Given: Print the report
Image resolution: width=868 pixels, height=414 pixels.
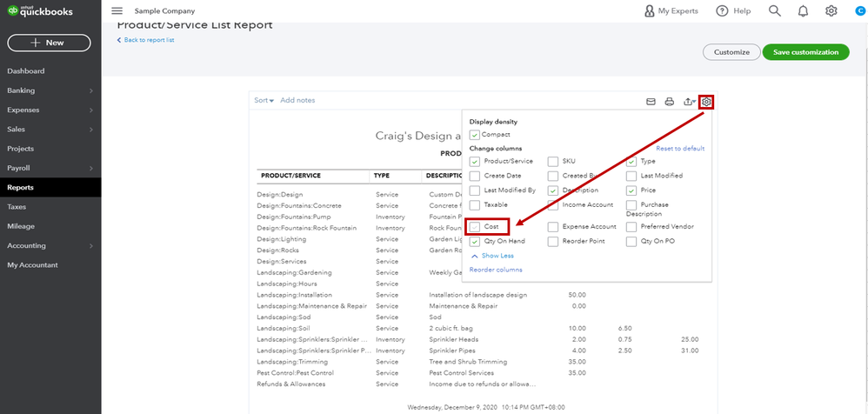Looking at the screenshot, I should [670, 102].
